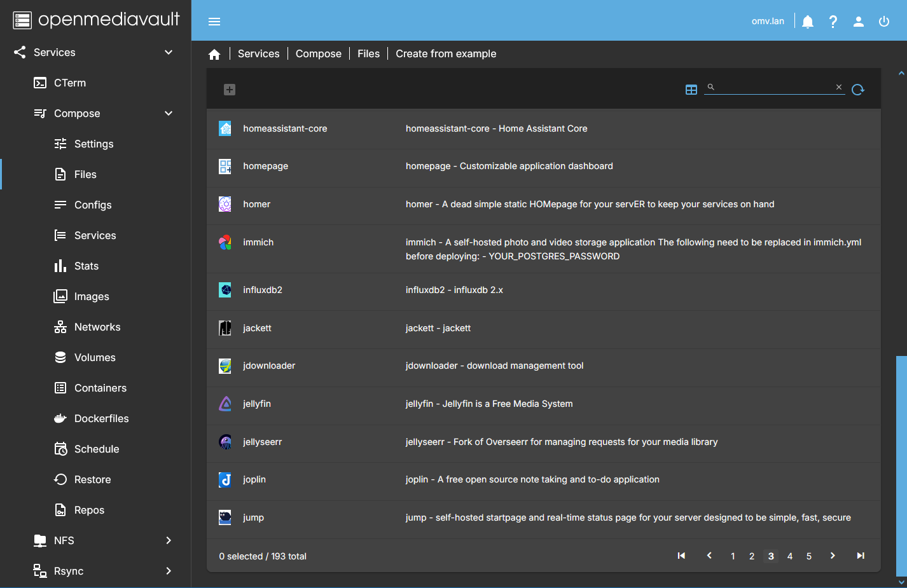This screenshot has height=588, width=907.
Task: Click the power button icon
Action: pyautogui.click(x=884, y=22)
